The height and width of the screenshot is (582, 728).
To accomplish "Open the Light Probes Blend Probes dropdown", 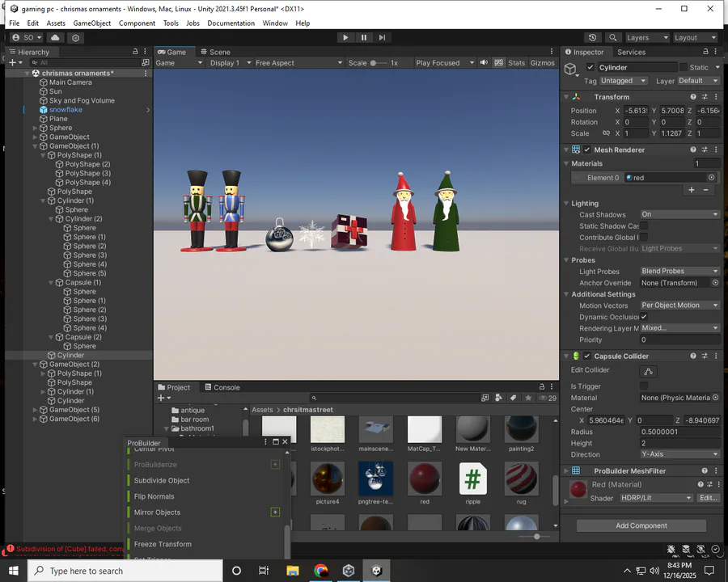I will (679, 271).
